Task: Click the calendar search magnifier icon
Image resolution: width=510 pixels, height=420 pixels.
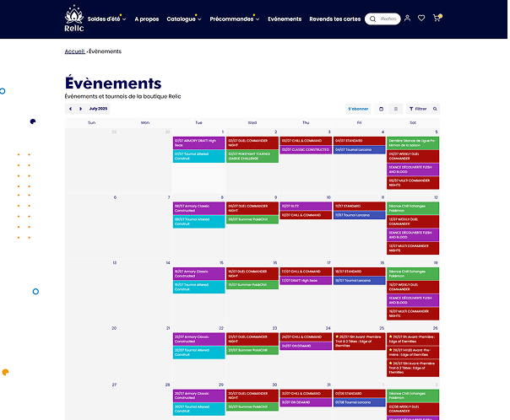Action: tap(434, 109)
